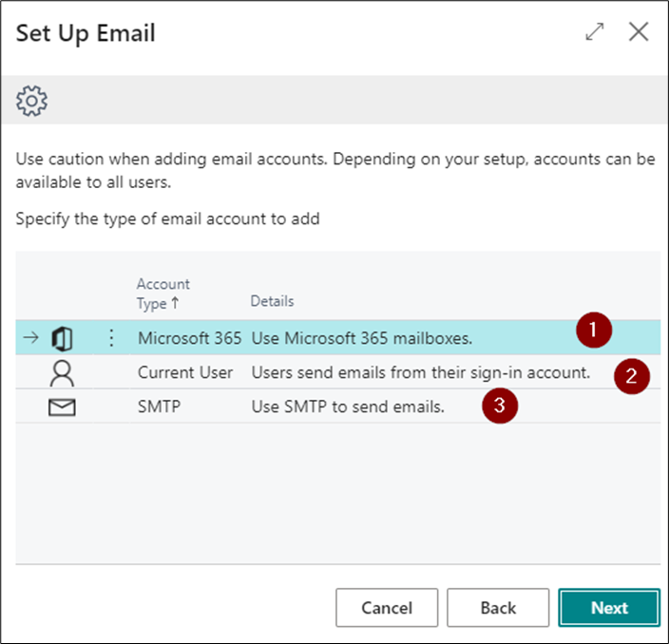Click the Details column header
This screenshot has height=644, width=669.
272,301
